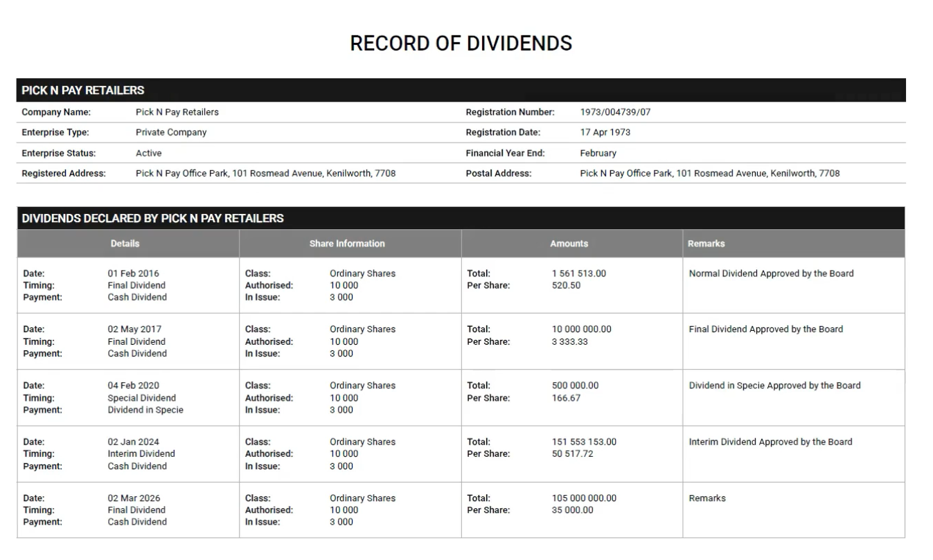This screenshot has height=560, width=933.
Task: Click Cash Dividend in the 02 May 2017 row
Action: (137, 354)
